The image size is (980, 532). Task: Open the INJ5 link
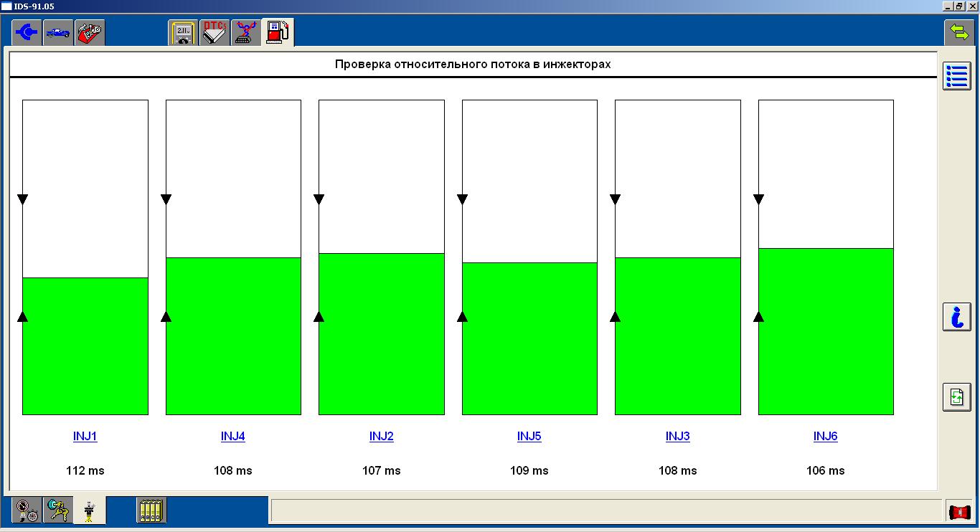point(529,436)
